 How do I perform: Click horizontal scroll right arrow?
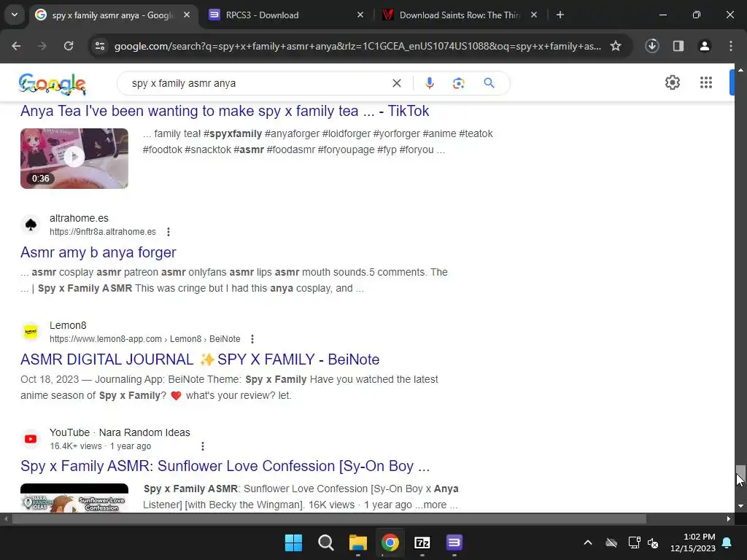(x=729, y=519)
